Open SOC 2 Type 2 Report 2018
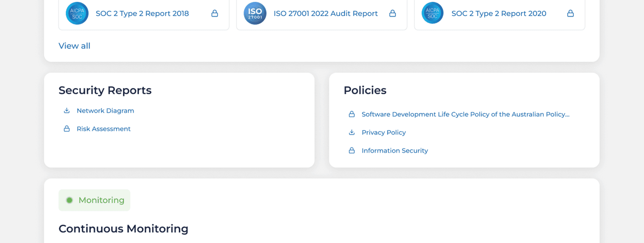Screen dimensions: 644x243 coord(142,13)
